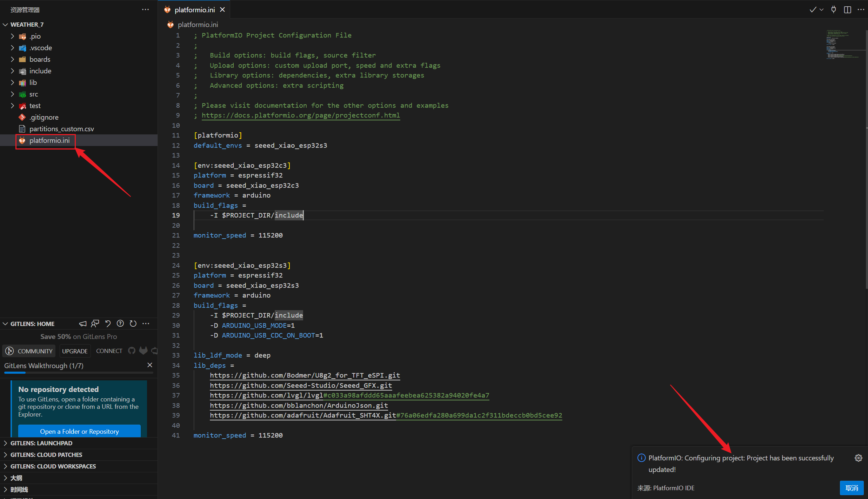Expand GITLENS: LAUNCHPAD section
This screenshot has height=499, width=868.
(41, 443)
